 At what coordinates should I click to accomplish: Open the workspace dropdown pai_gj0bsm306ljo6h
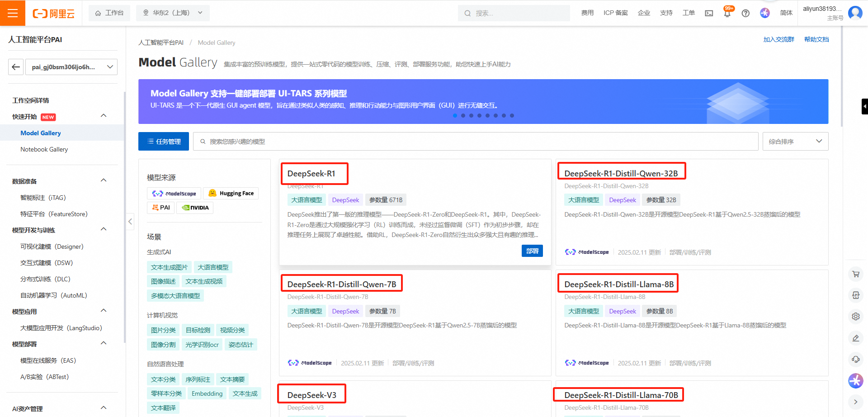click(71, 67)
